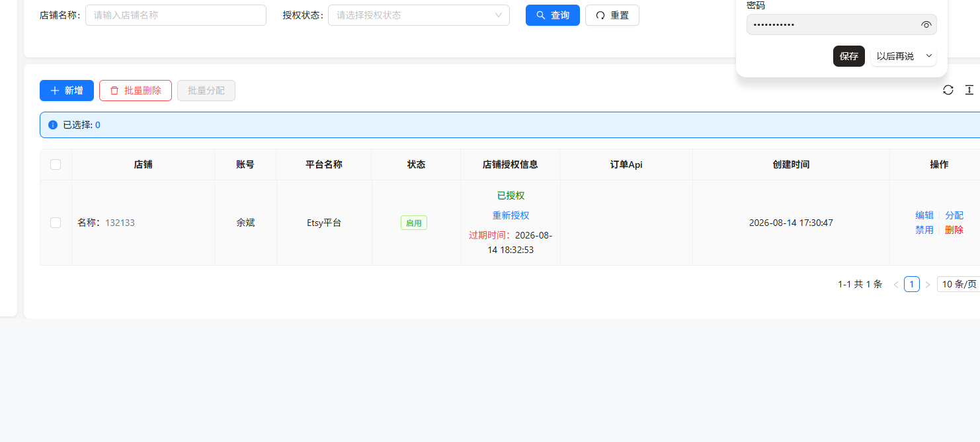This screenshot has height=442, width=980.
Task: Go to the previous page arrow
Action: [x=896, y=285]
